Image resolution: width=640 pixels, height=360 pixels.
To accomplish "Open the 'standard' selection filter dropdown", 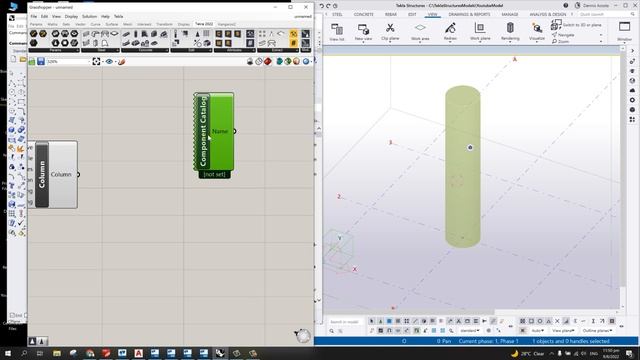I will pos(469,330).
